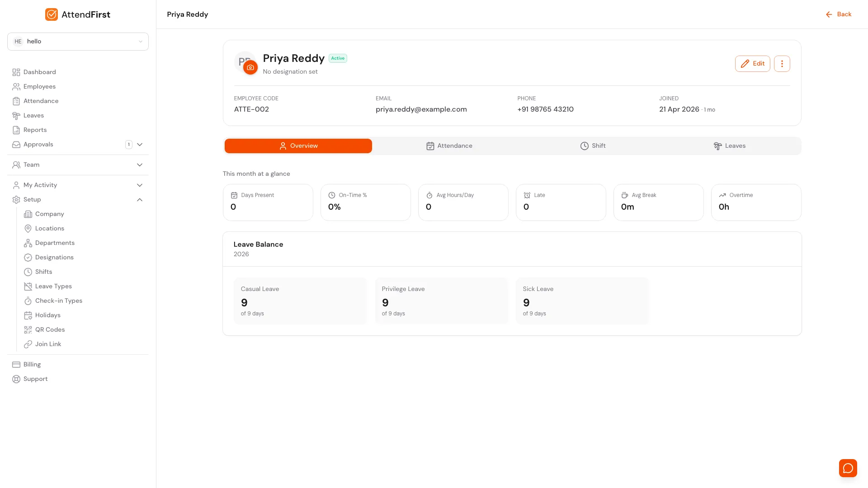Open the Designations setup link

pos(54,258)
